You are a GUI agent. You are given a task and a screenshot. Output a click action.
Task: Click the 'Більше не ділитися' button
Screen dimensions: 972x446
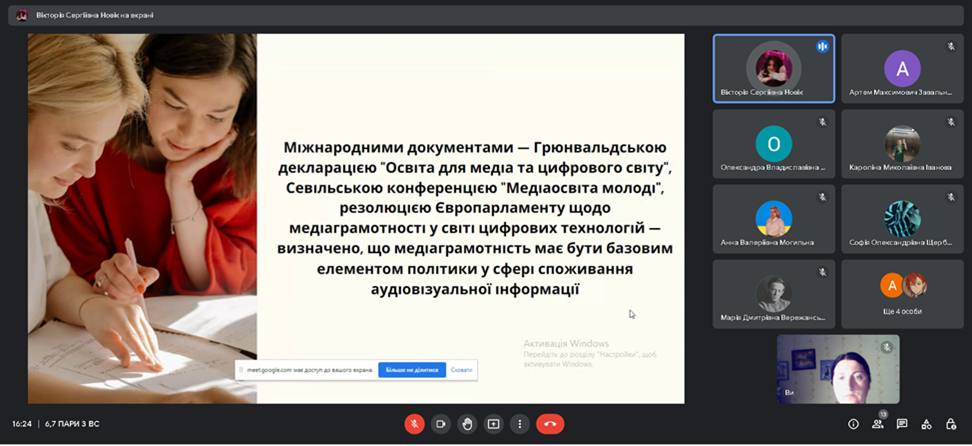click(412, 370)
